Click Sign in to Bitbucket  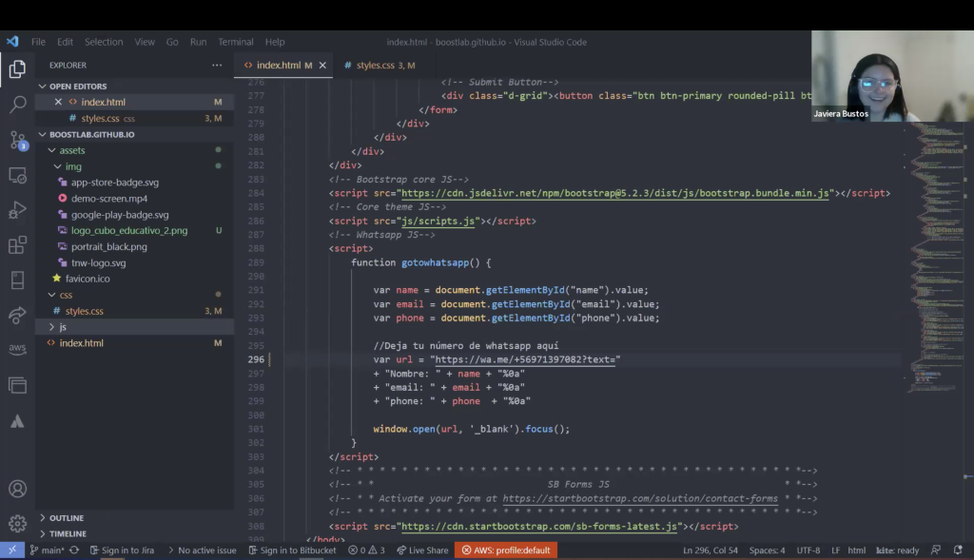pyautogui.click(x=293, y=550)
